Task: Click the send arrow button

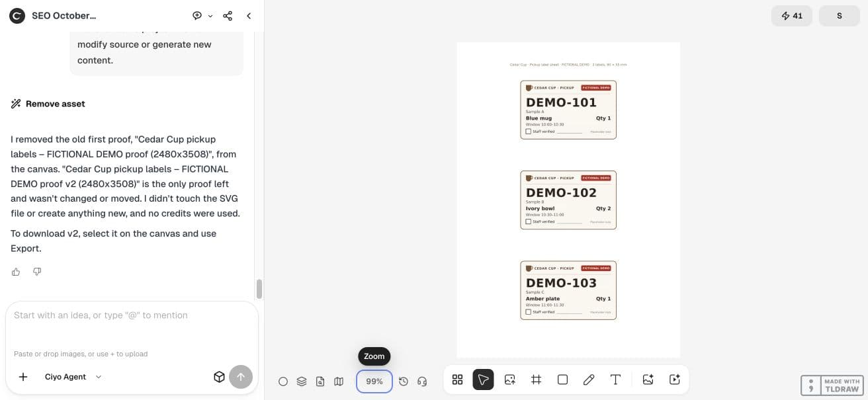Action: point(241,377)
